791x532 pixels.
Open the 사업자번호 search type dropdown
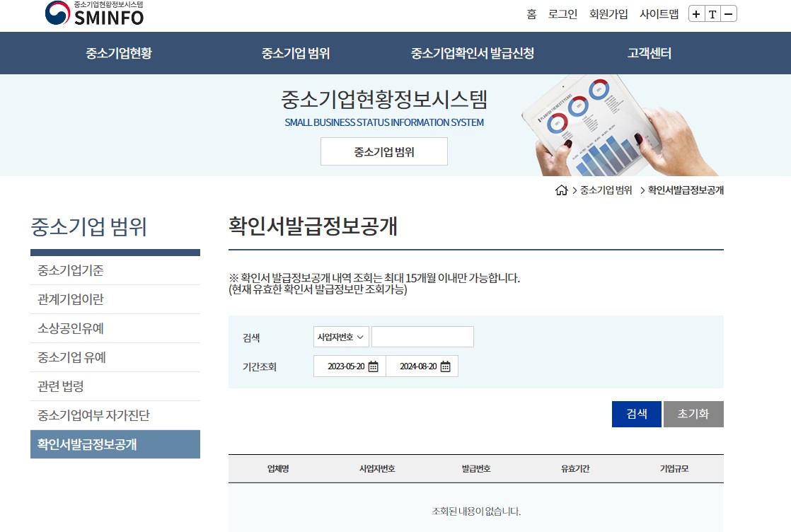click(x=340, y=337)
